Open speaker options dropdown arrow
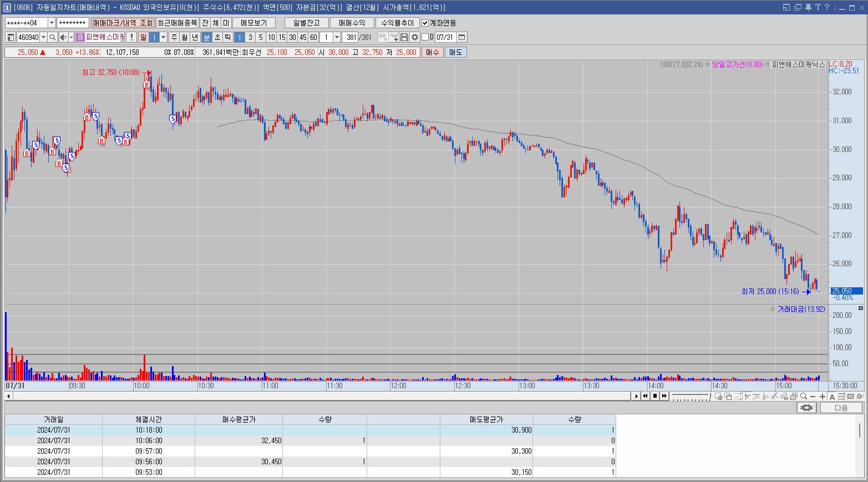Screen dimensions: 868x482 pyautogui.click(x=71, y=37)
